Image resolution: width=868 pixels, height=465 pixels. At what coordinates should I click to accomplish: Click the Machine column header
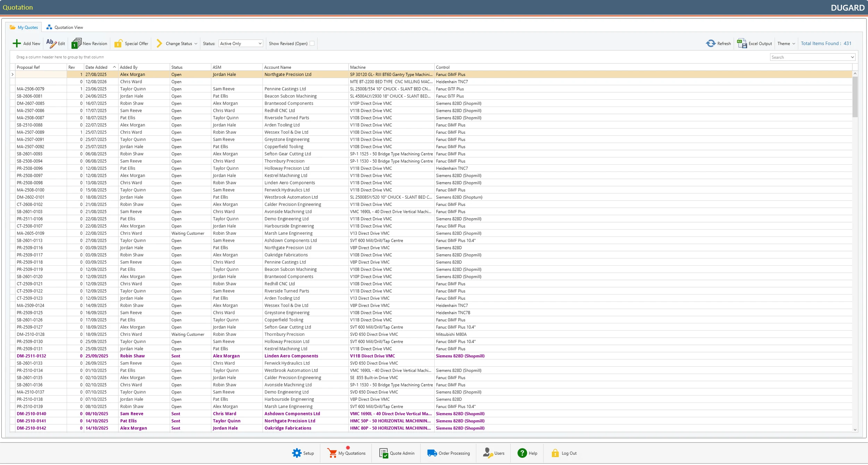pos(391,67)
